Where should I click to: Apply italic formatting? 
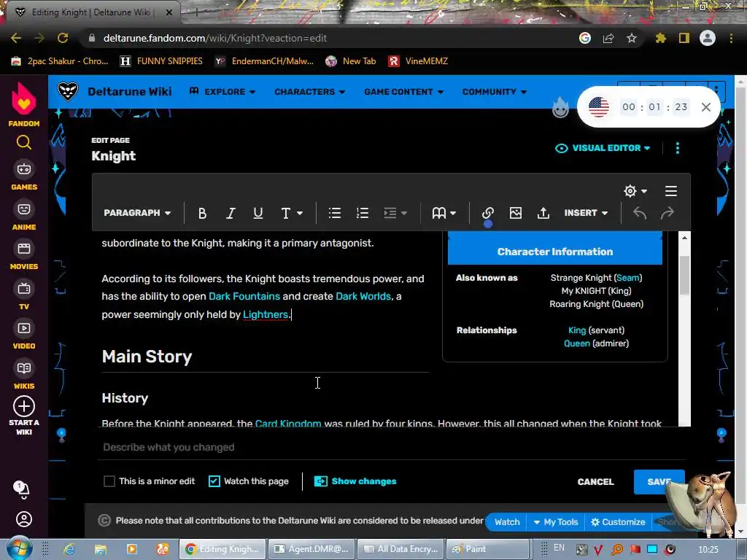click(231, 214)
